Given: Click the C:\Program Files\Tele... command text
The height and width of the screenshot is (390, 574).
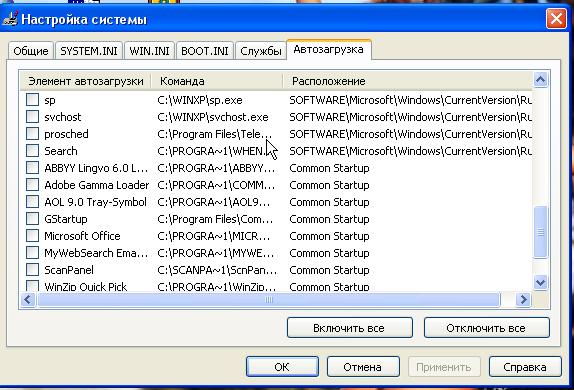Looking at the screenshot, I should click(x=215, y=134).
